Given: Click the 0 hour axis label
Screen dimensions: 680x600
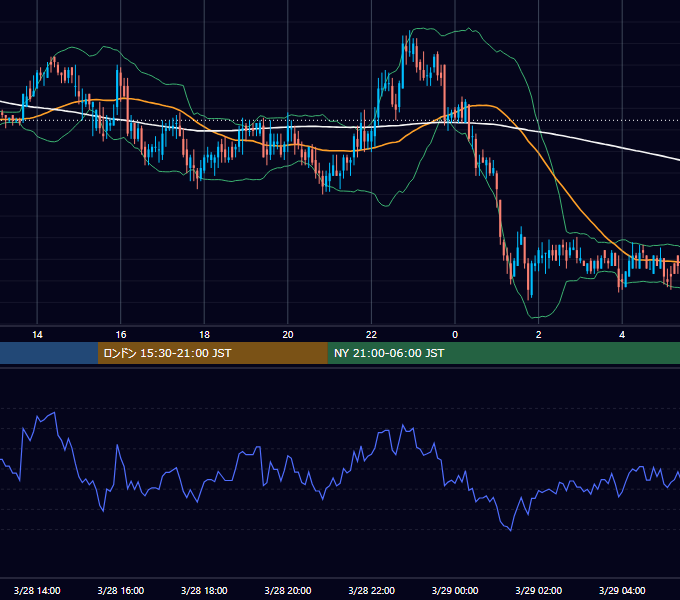Looking at the screenshot, I should pos(455,335).
